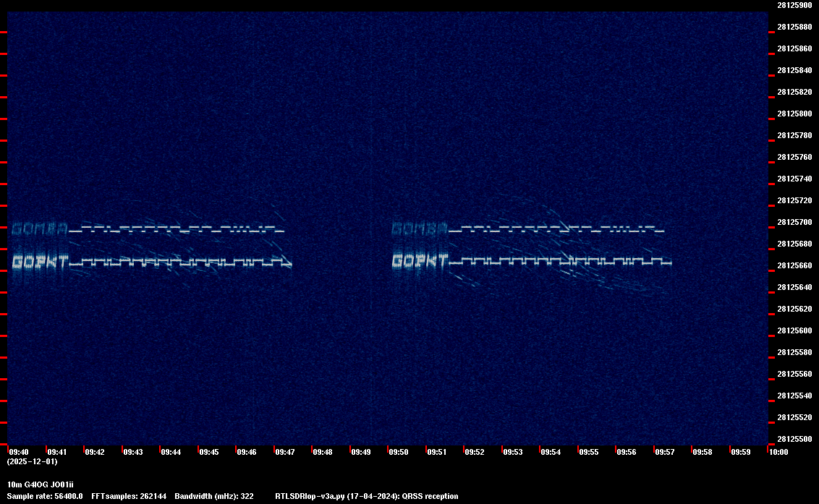Click the 09:52 time tick label
The image size is (819, 504).
[x=475, y=452]
